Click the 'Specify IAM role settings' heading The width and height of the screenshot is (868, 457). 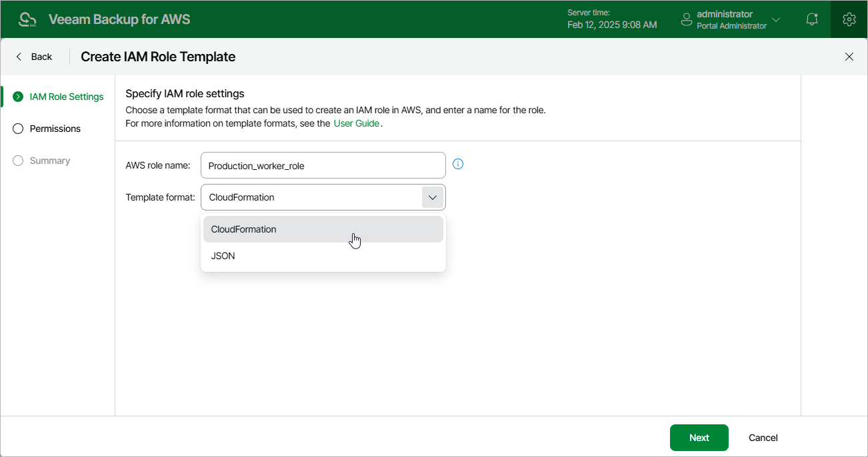tap(185, 93)
